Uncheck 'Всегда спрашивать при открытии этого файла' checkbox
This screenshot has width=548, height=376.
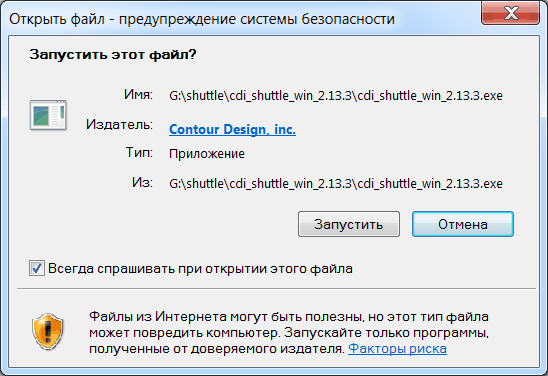click(37, 268)
